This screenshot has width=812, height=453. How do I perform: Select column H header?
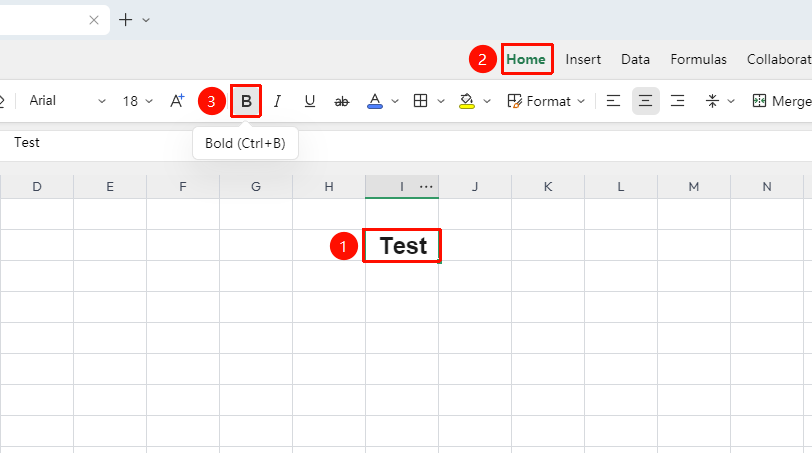click(329, 187)
